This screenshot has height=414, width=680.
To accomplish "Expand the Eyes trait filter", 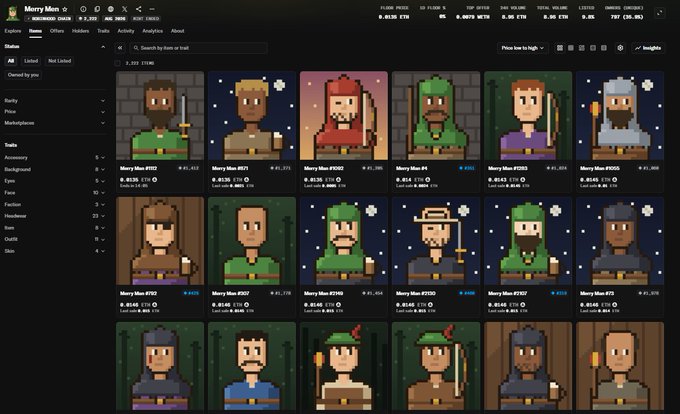I will point(55,181).
